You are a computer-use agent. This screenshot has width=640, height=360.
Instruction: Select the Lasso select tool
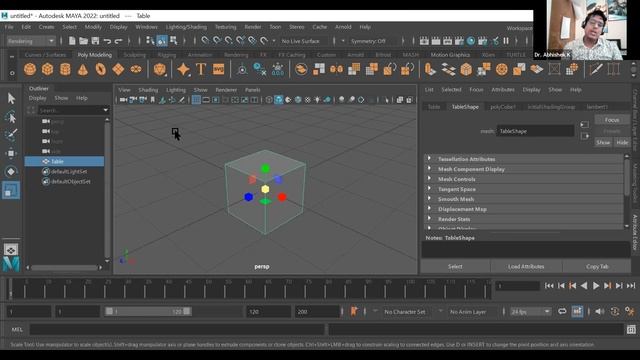pyautogui.click(x=11, y=117)
